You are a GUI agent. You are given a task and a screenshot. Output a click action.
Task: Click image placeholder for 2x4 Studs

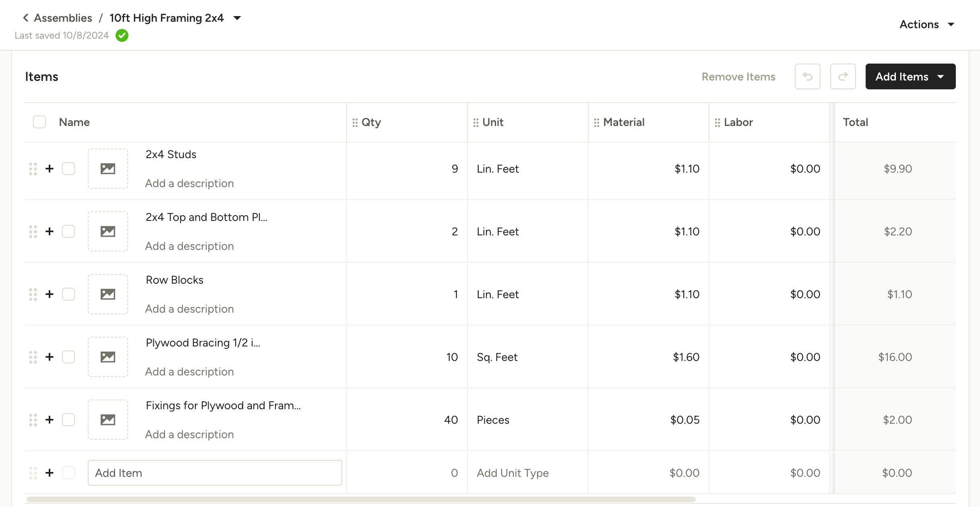pos(108,169)
